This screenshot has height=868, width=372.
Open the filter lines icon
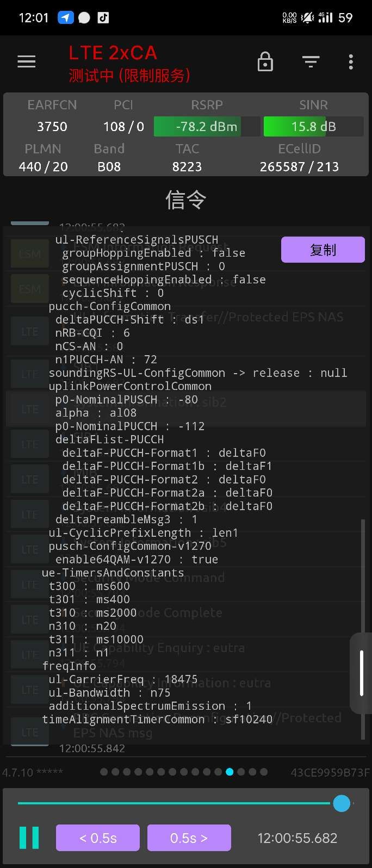(311, 62)
